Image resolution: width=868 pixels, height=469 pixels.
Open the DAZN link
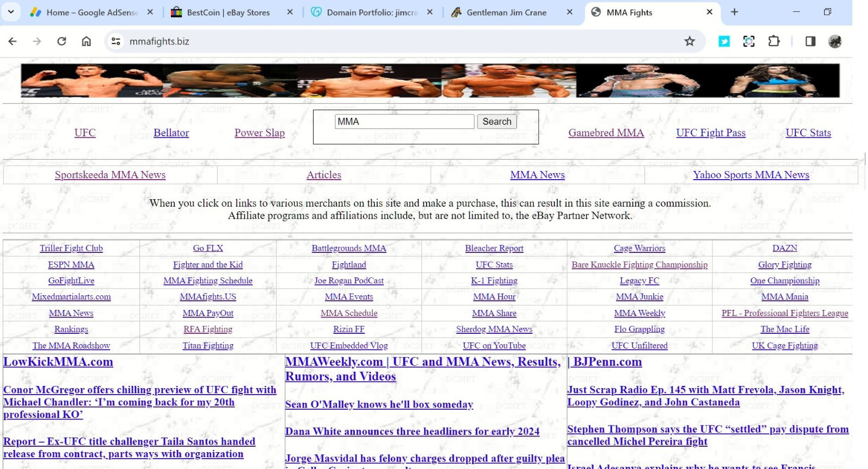point(785,248)
